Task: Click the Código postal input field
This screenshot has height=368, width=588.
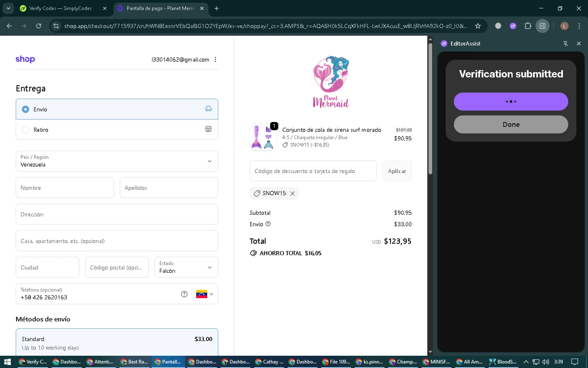Action: pos(117,268)
